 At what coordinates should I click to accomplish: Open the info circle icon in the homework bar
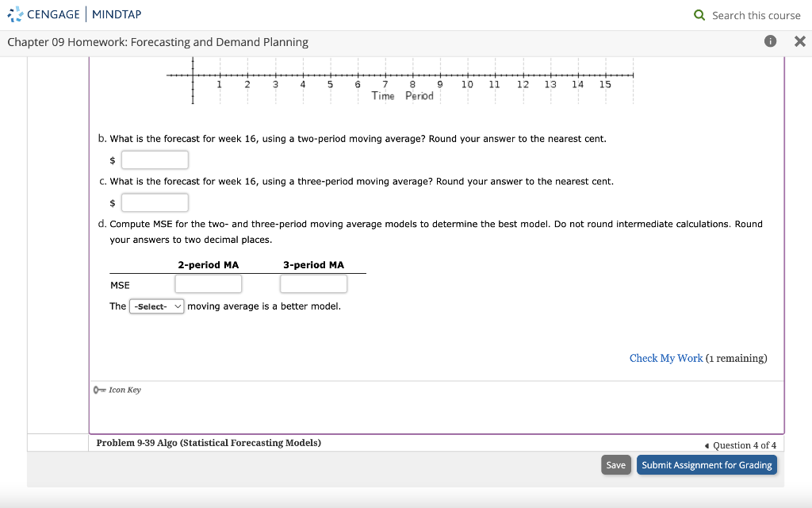[768, 42]
